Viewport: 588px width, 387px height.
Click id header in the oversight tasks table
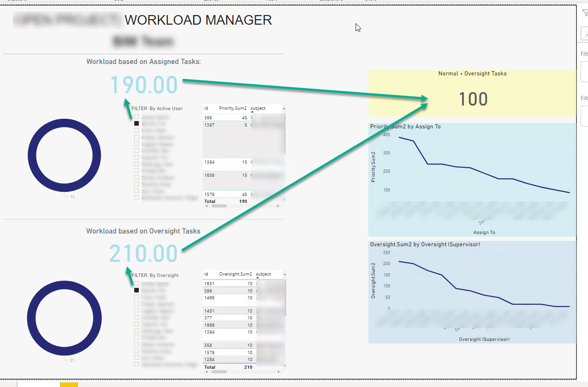point(206,274)
